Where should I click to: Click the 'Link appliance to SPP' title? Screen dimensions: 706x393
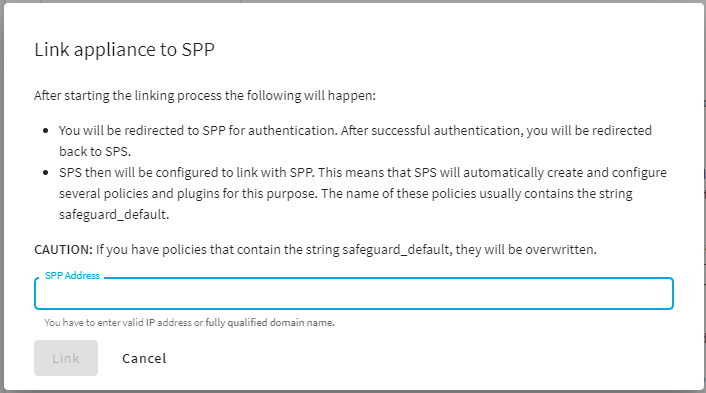124,50
